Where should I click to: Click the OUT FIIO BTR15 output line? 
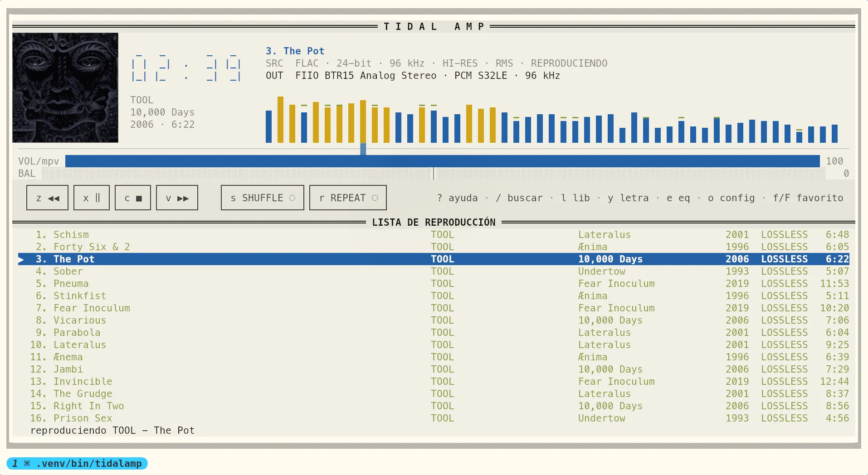[x=413, y=75]
